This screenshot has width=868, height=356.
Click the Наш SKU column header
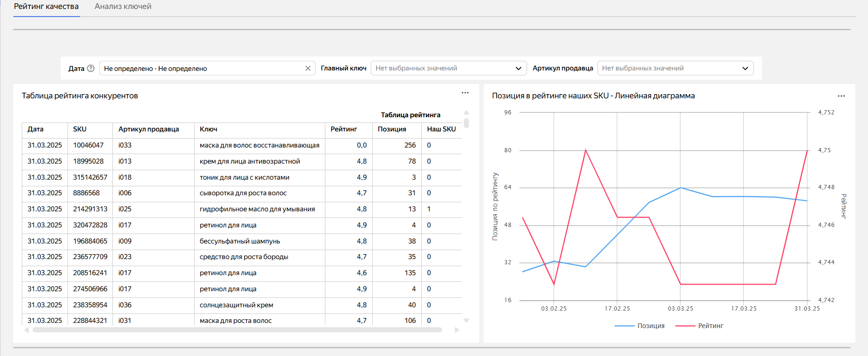[441, 129]
